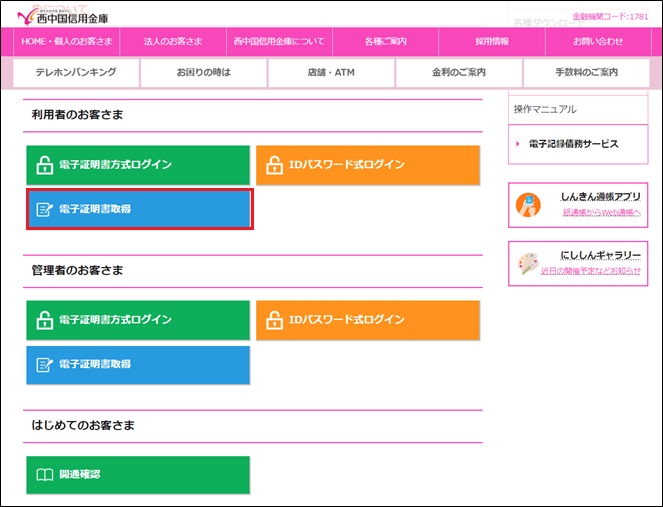Click lock icon on 利用者 IDパスワード式ログイン
The height and width of the screenshot is (507, 663).
273,165
